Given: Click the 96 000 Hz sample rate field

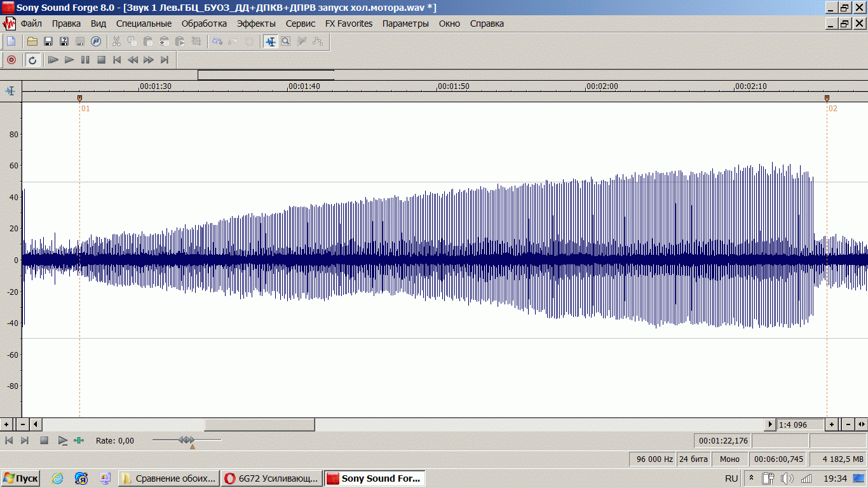Looking at the screenshot, I should click(652, 459).
